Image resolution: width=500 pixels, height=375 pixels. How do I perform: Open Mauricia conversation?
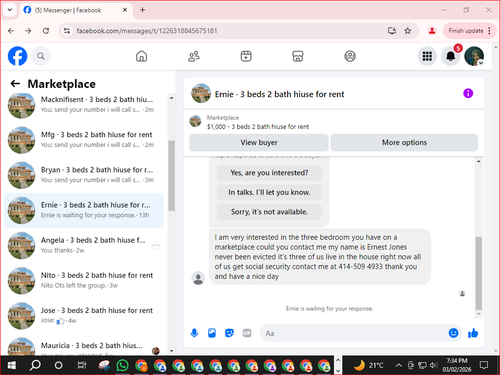(x=84, y=346)
